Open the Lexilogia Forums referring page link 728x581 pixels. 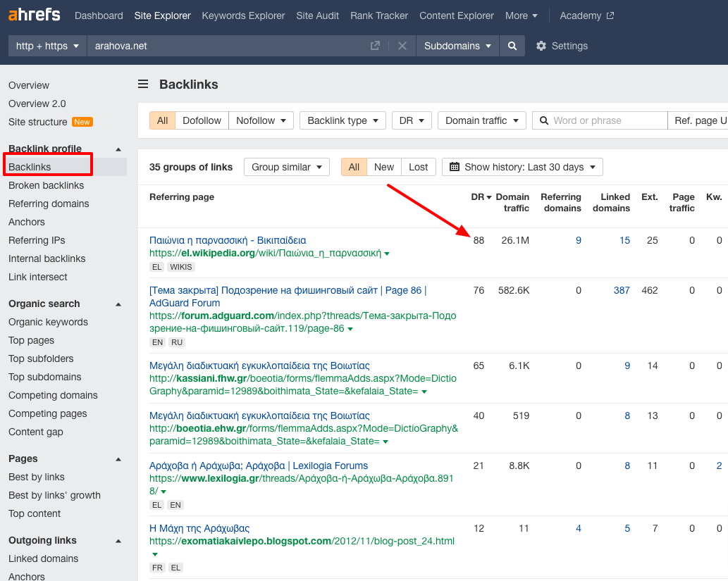coord(259,466)
